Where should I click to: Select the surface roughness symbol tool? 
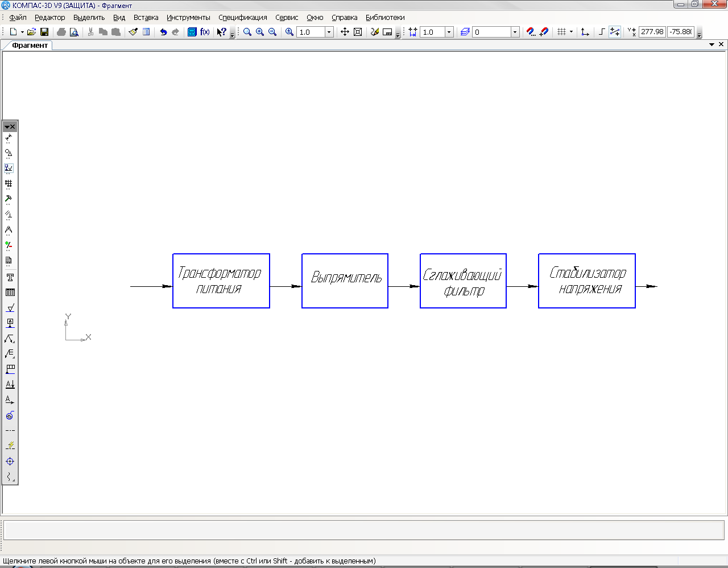click(10, 308)
